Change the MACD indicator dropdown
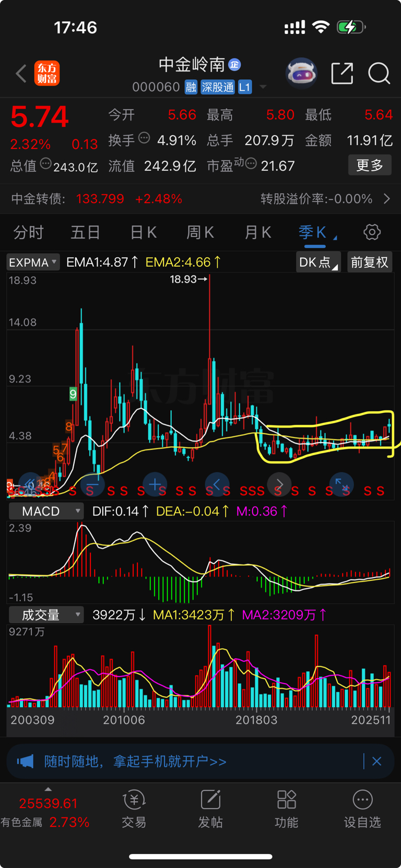The width and height of the screenshot is (401, 868). pyautogui.click(x=46, y=511)
